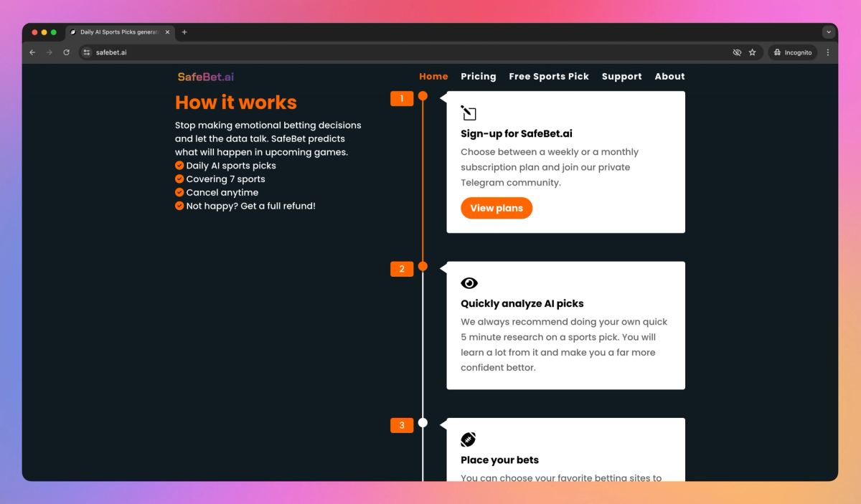Open a new tab with plus button
This screenshot has height=504, width=861.
(184, 32)
